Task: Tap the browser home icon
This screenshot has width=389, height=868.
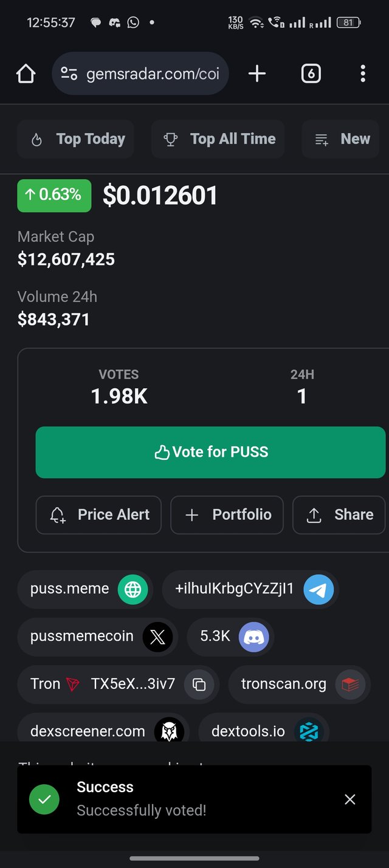Action: point(26,74)
